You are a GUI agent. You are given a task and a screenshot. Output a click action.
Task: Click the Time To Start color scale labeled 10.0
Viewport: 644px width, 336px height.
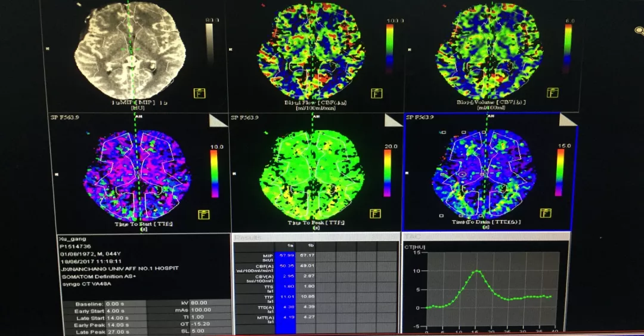pyautogui.click(x=214, y=174)
